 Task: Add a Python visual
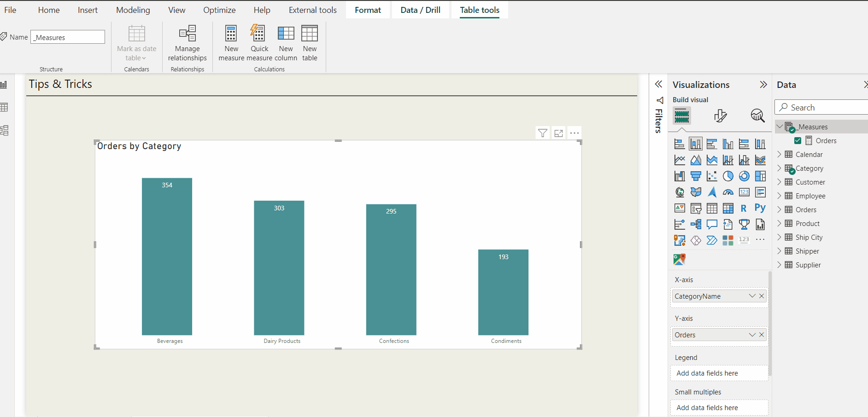(760, 208)
